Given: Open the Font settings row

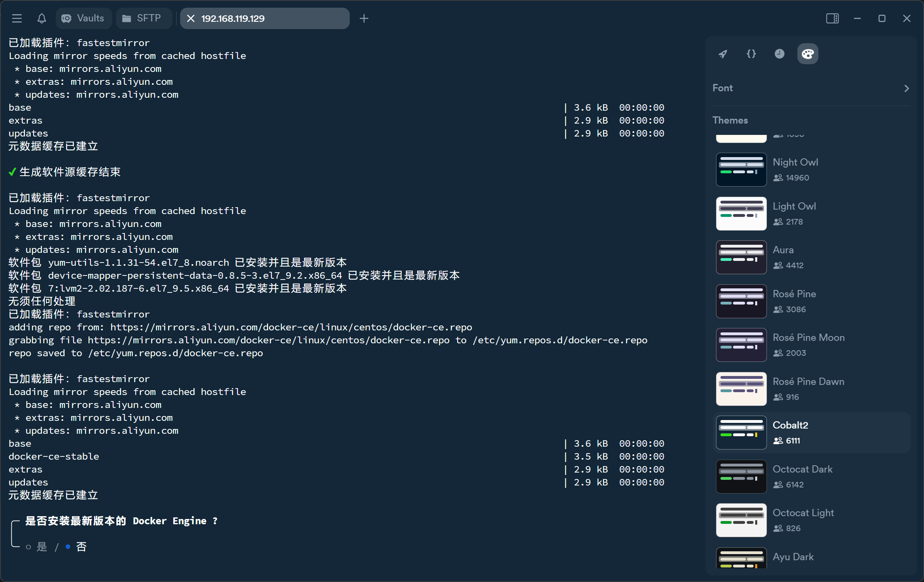Looking at the screenshot, I should point(811,88).
